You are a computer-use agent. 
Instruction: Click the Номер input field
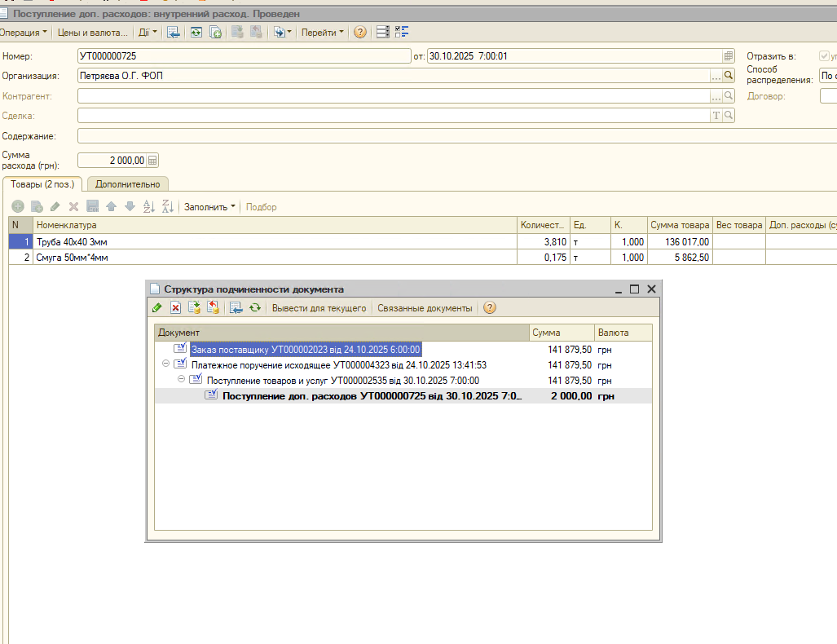point(244,56)
